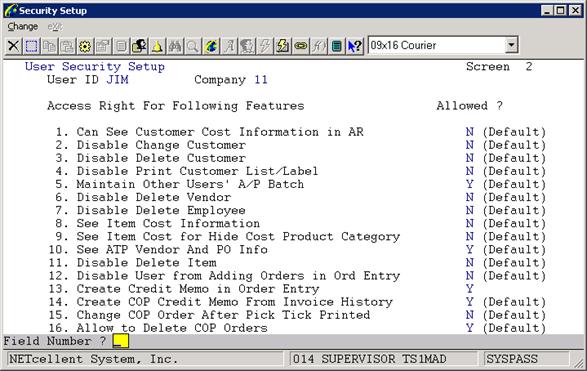Click the binoculars search icon
Screen dimensions: 587x371
click(x=175, y=46)
